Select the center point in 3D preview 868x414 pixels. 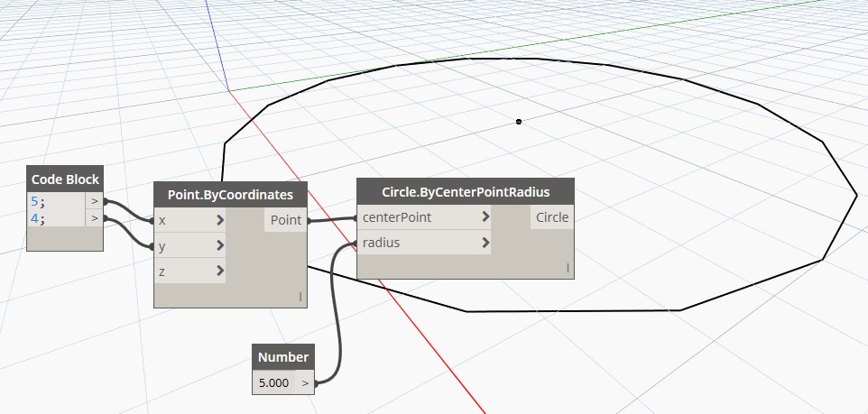click(x=519, y=122)
